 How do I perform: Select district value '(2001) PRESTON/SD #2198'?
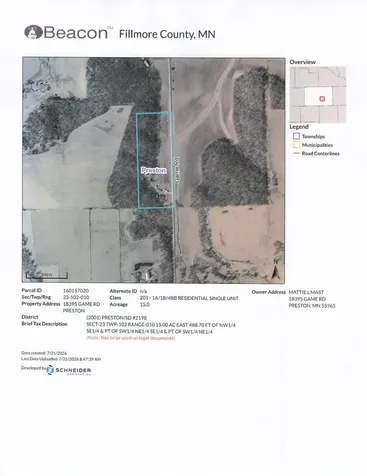click(x=117, y=318)
